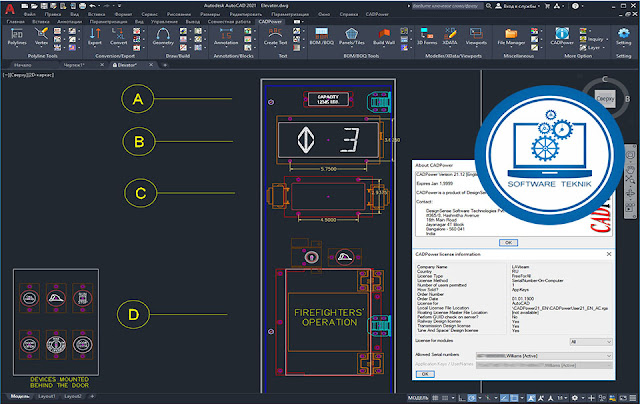
Task: Open the 3D Forms tool
Action: pos(427,37)
